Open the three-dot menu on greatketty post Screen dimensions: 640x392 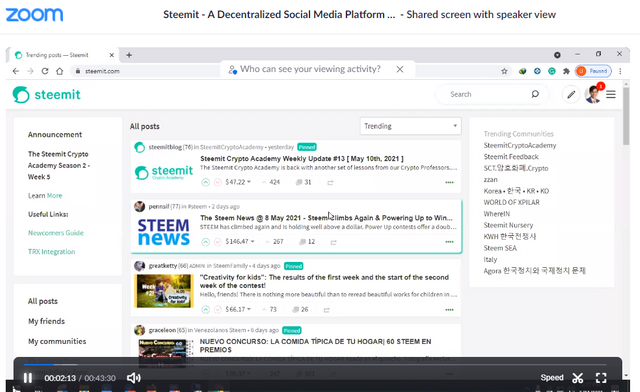point(449,310)
